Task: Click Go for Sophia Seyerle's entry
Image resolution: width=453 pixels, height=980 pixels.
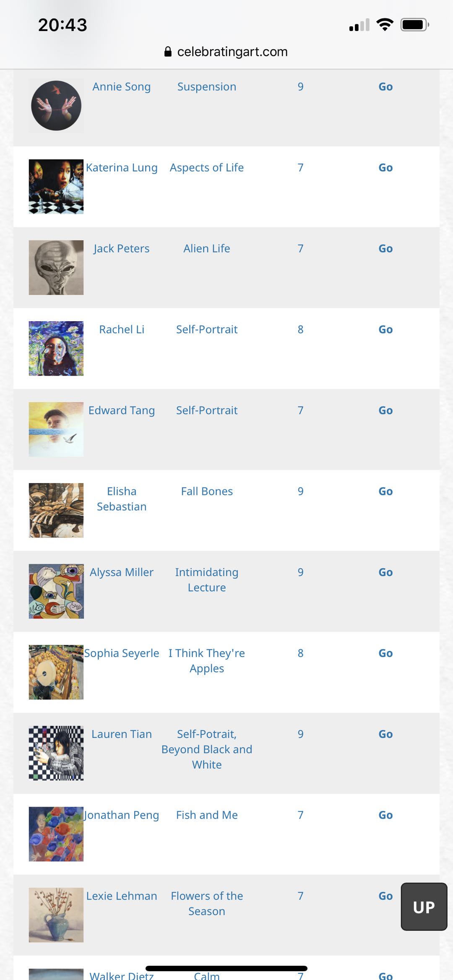Action: tap(385, 653)
